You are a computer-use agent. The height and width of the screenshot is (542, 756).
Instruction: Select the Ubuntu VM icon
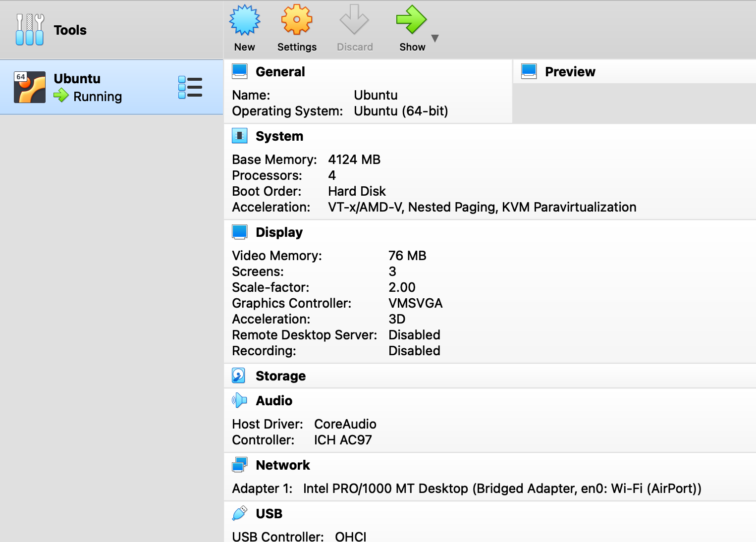(30, 87)
